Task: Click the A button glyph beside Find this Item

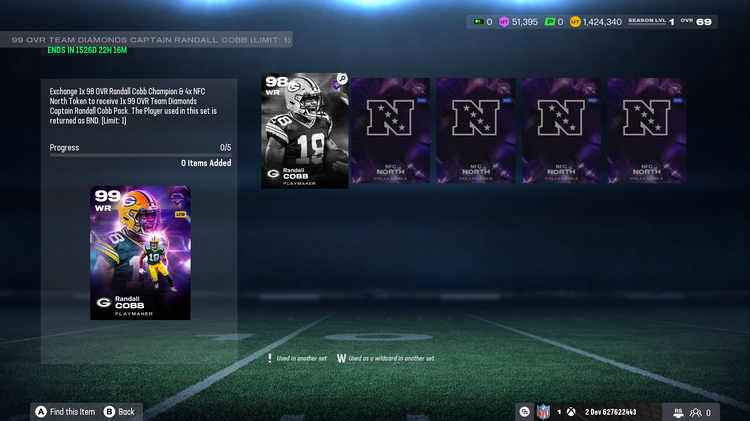Action: (41, 411)
